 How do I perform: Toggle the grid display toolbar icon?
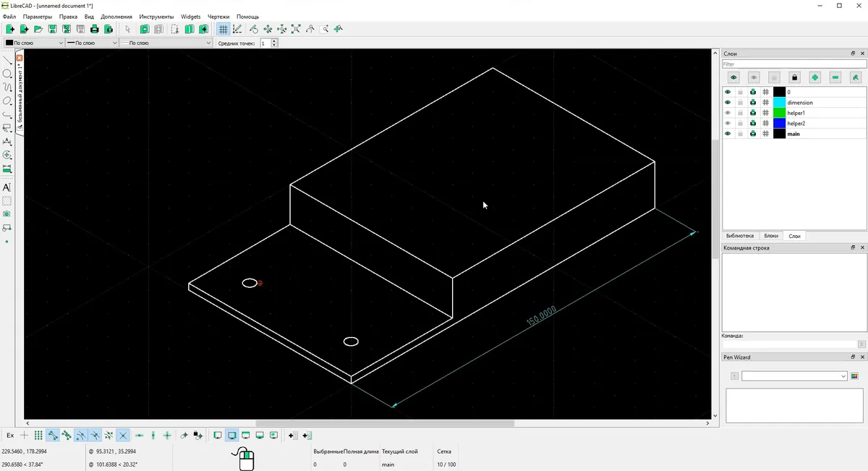click(224, 30)
